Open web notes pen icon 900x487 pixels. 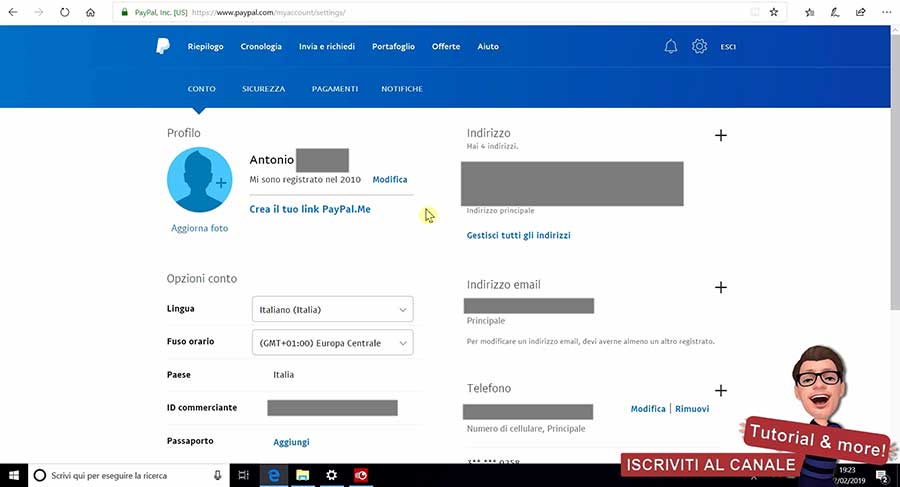coord(835,12)
